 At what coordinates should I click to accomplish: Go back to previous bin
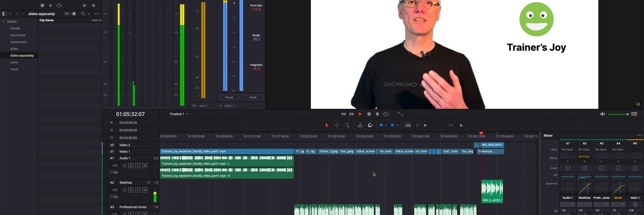[17, 14]
